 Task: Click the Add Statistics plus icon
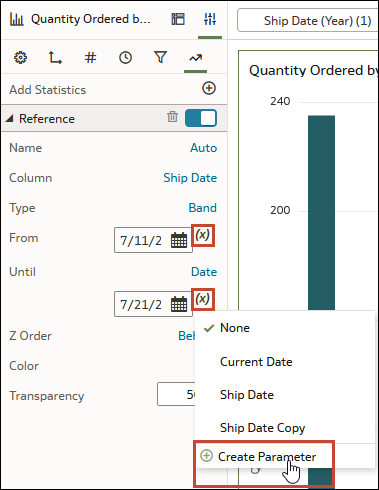pos(209,88)
